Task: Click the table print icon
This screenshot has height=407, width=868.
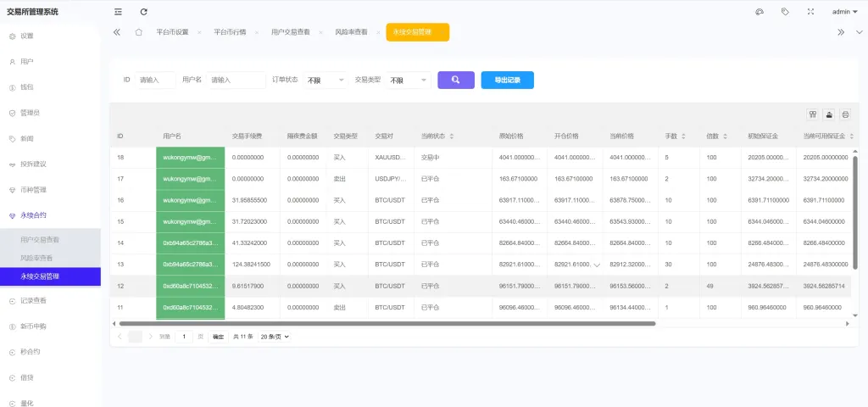Action: (845, 114)
